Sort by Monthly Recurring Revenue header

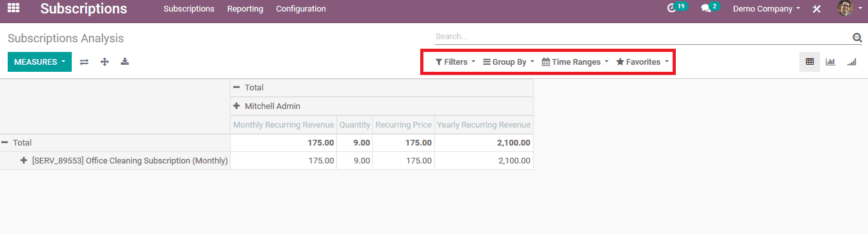(283, 124)
